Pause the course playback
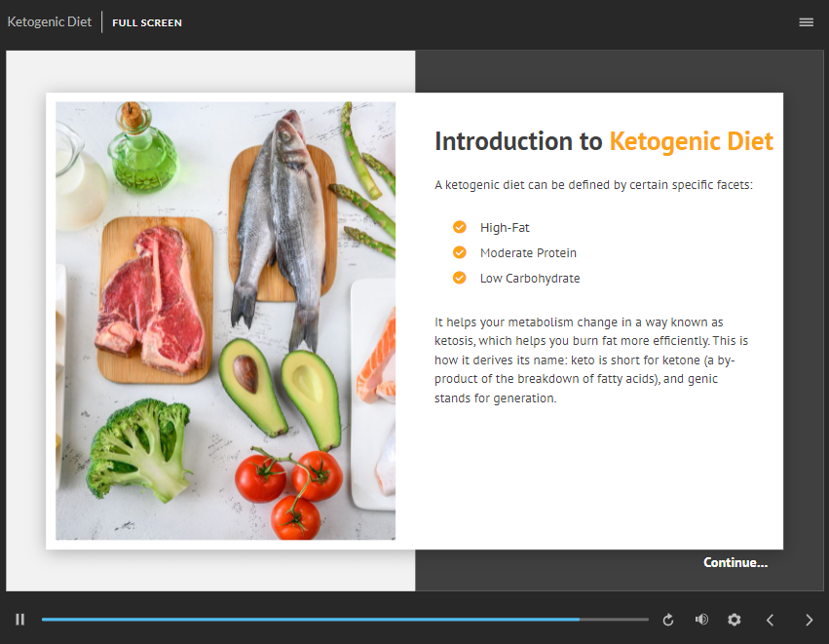Image resolution: width=829 pixels, height=644 pixels. tap(20, 619)
